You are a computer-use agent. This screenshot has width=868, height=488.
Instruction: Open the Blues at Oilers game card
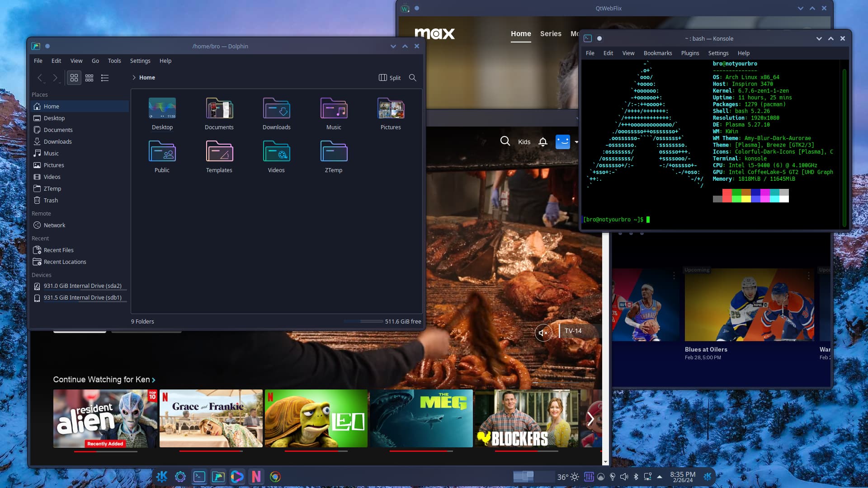pyautogui.click(x=749, y=305)
